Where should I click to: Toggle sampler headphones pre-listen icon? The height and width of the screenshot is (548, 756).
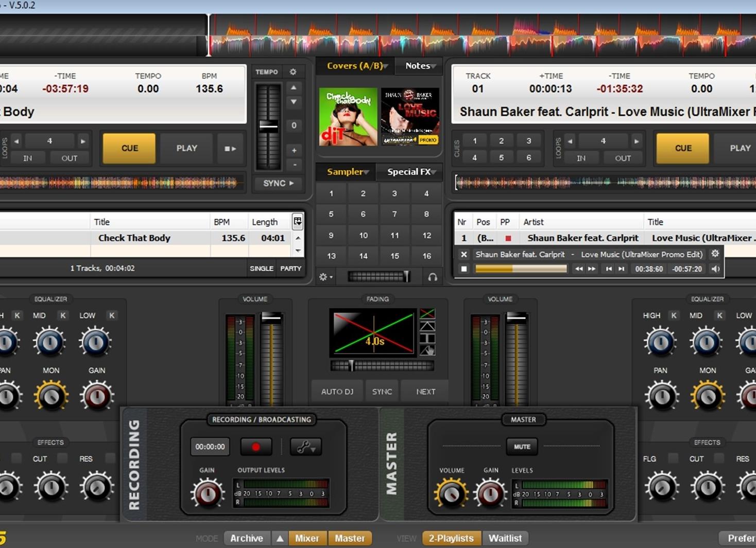pos(433,277)
